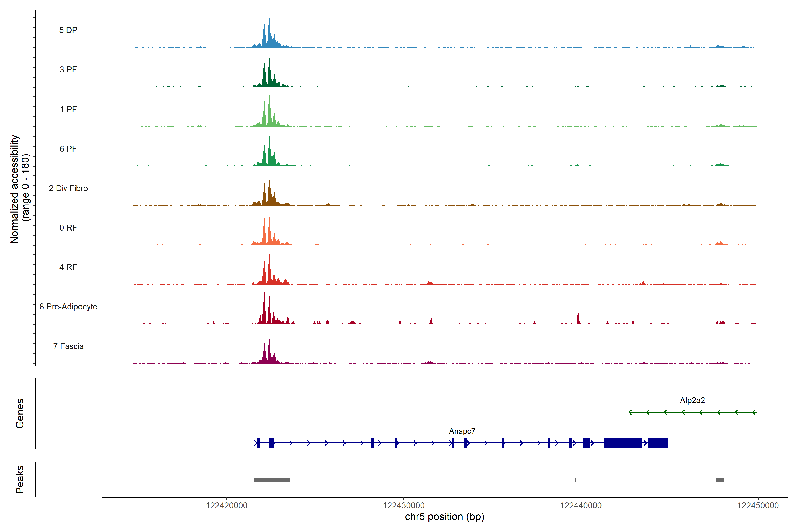Click the 3 PF track label
Screen dimensions: 798x532
pyautogui.click(x=68, y=70)
